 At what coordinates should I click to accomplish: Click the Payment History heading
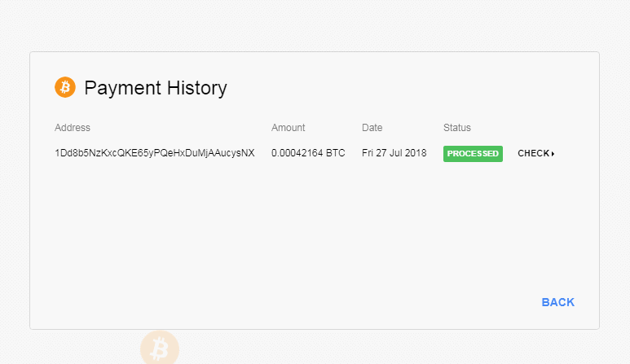[x=156, y=88]
